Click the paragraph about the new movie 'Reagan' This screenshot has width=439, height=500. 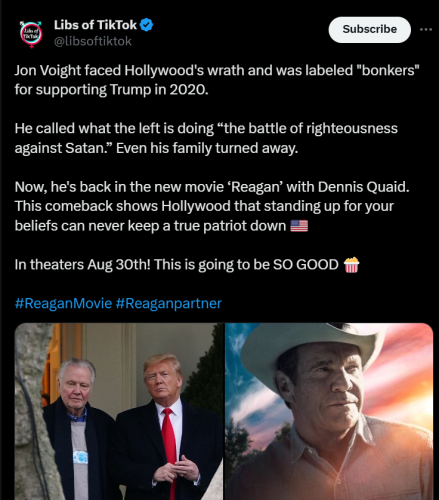pyautogui.click(x=212, y=206)
